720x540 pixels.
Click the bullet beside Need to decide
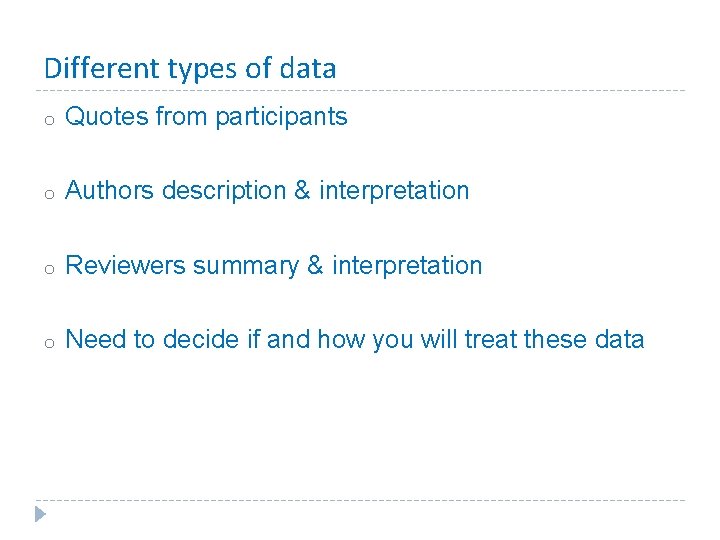tap(47, 343)
